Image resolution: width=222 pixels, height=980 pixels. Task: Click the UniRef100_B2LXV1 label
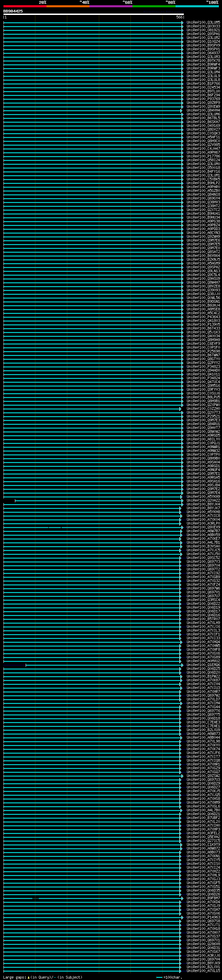click(203, 967)
